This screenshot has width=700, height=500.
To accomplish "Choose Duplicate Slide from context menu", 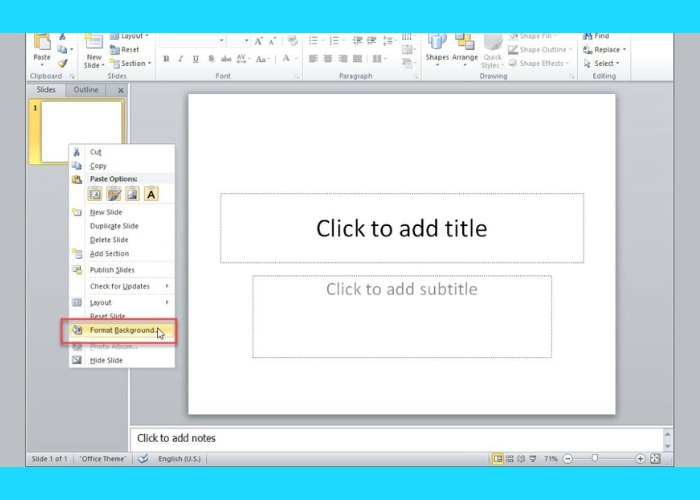I will point(122,226).
